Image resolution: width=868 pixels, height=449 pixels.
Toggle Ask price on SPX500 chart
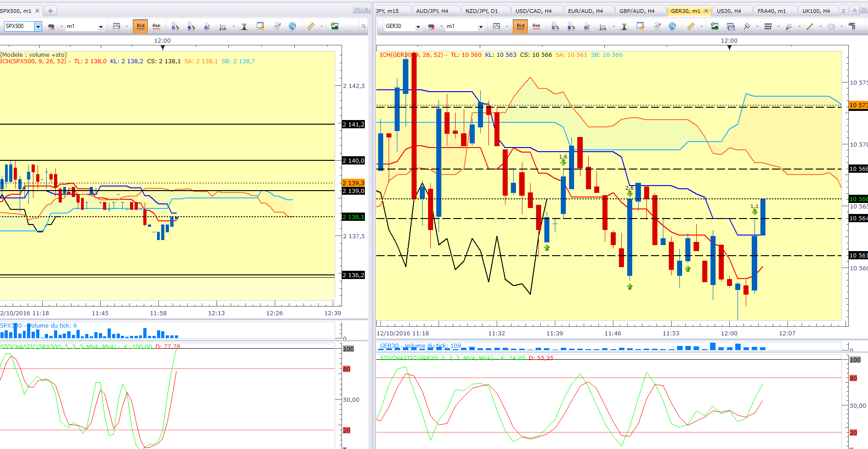click(157, 26)
